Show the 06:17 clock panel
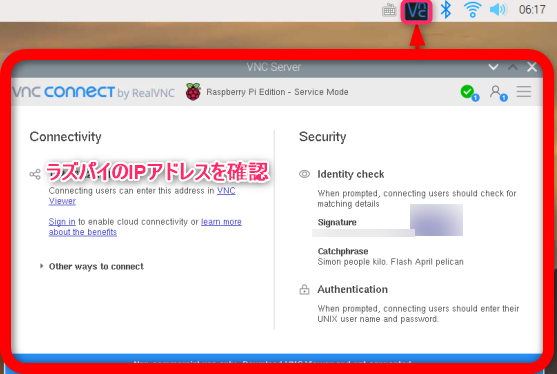Image resolution: width=557 pixels, height=374 pixels. point(532,10)
